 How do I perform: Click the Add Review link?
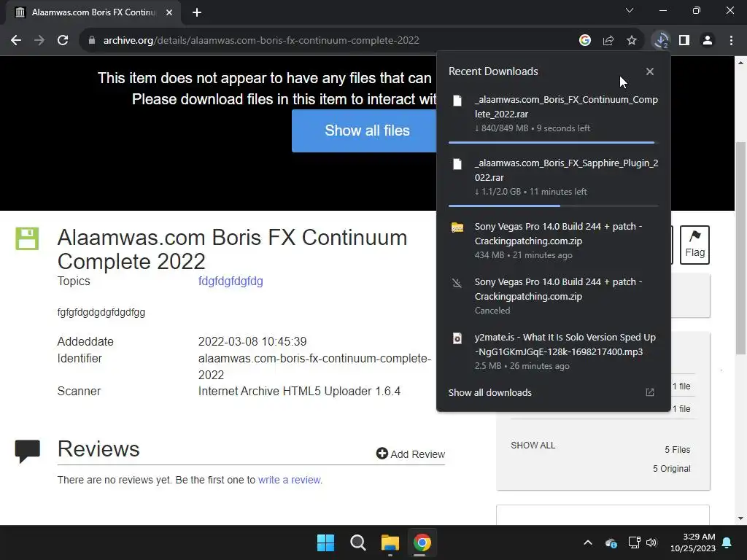click(x=410, y=454)
